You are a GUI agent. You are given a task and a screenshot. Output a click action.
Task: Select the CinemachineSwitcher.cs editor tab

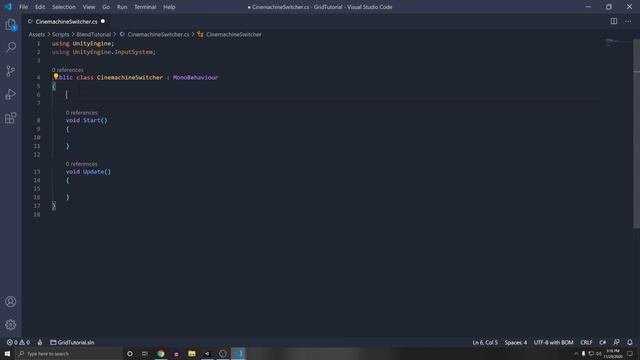[66, 21]
